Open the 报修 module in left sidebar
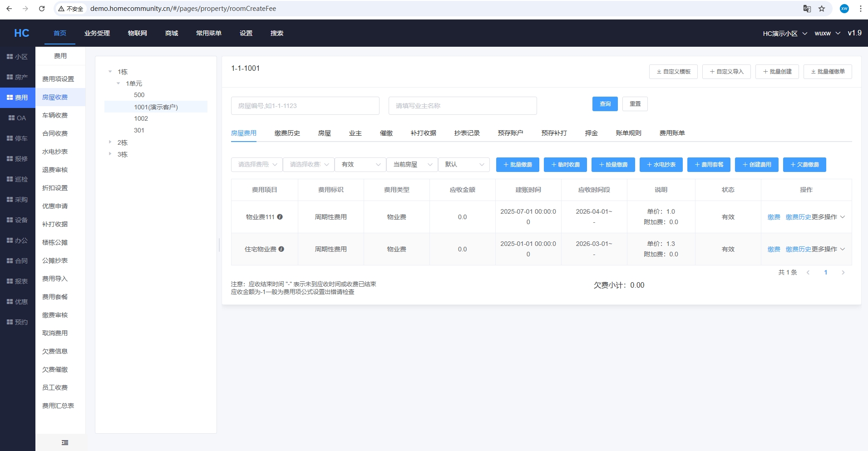Viewport: 868px width, 451px height. point(17,159)
